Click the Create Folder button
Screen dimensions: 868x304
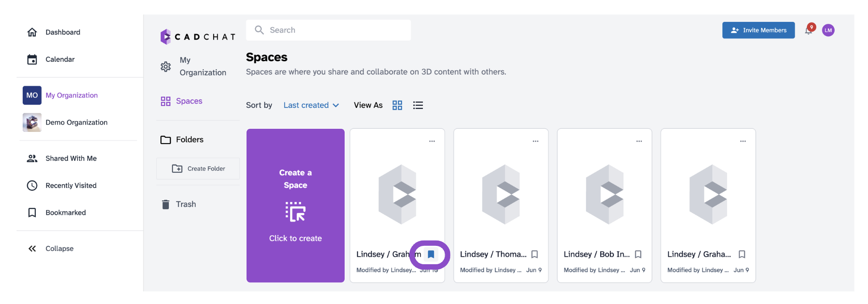(198, 169)
